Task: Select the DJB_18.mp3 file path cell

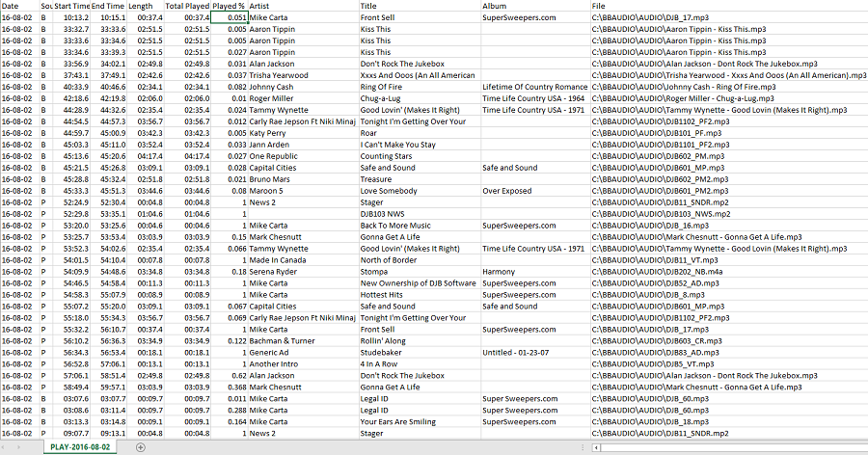Action: (729, 422)
